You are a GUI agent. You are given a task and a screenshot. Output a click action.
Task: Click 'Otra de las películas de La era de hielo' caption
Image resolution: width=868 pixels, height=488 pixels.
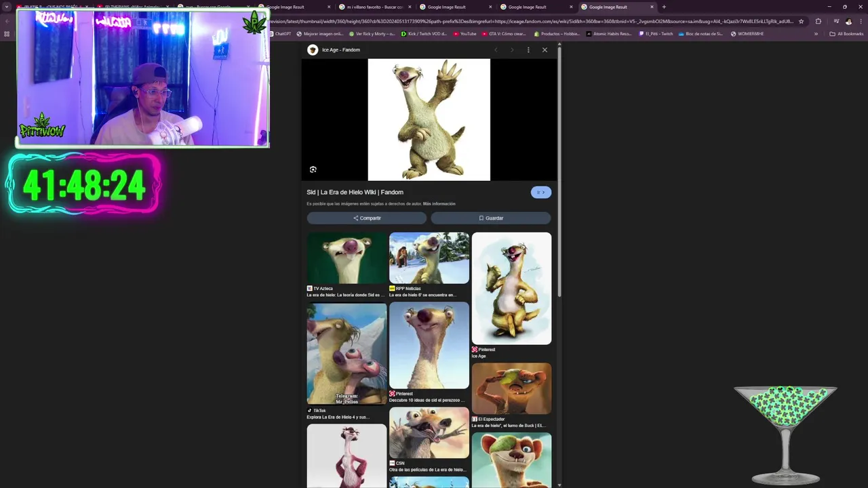[427, 470]
